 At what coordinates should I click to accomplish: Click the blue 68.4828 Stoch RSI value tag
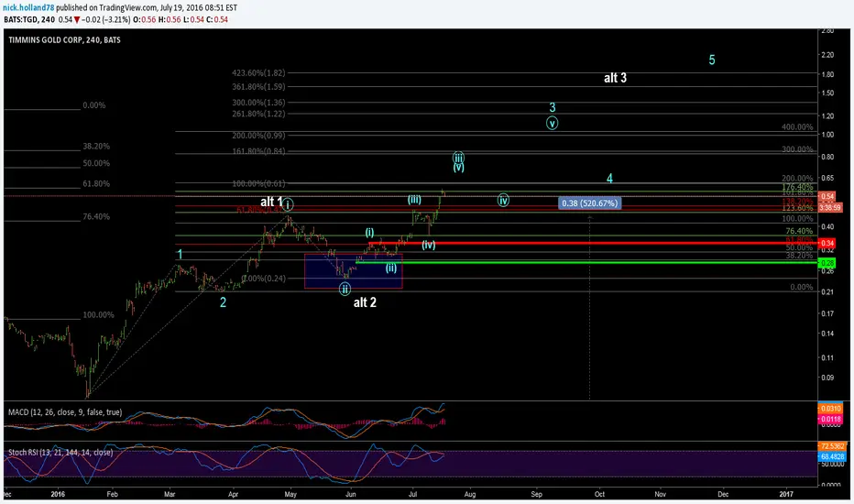(x=832, y=456)
